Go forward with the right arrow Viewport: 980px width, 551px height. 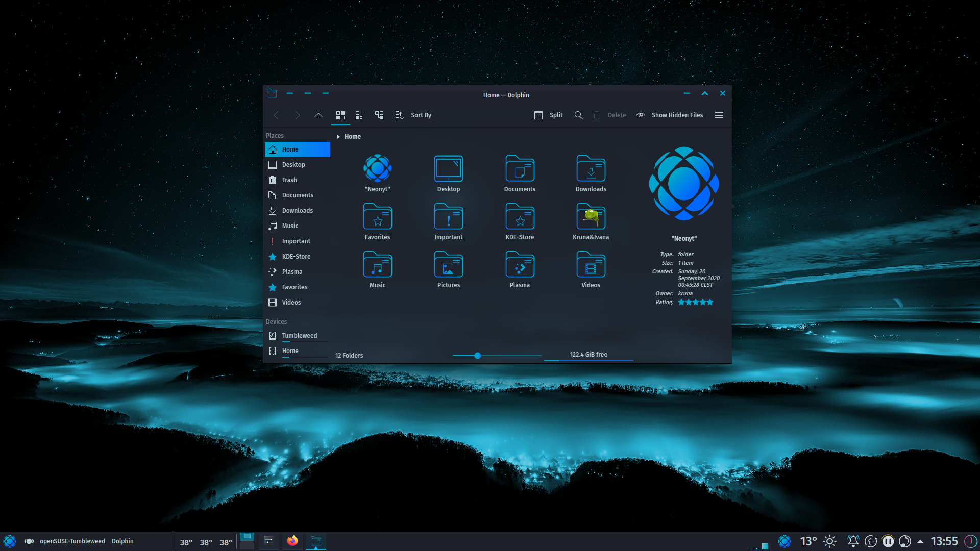297,115
